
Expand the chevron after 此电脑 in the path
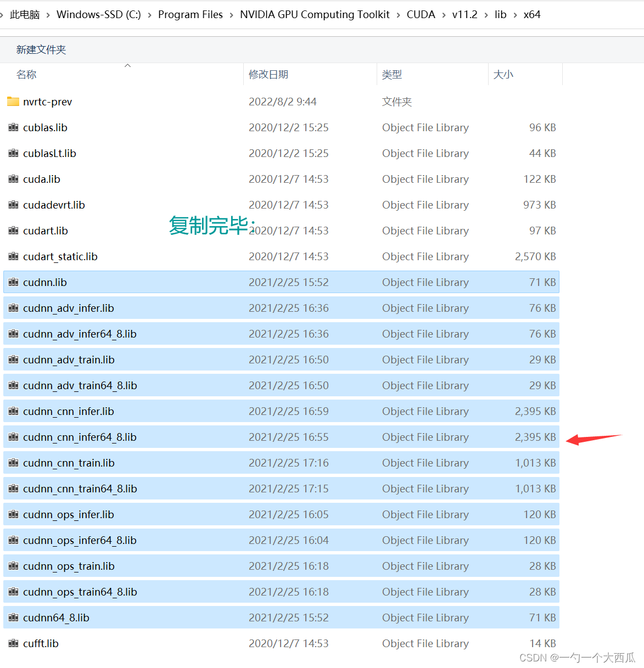click(48, 15)
